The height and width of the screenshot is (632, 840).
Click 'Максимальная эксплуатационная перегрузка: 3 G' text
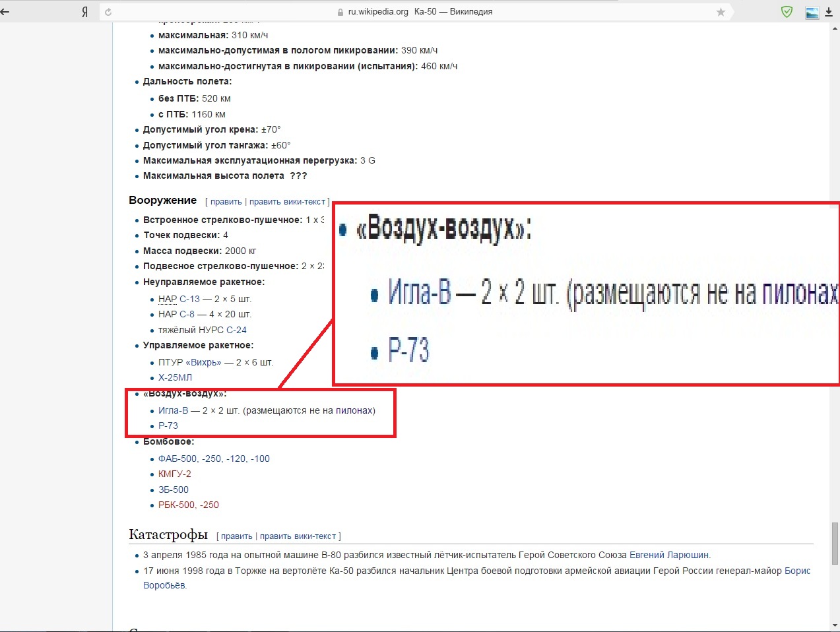coord(259,160)
